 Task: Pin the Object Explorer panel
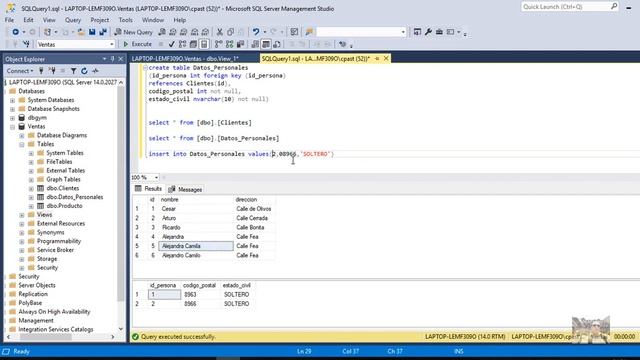point(113,59)
